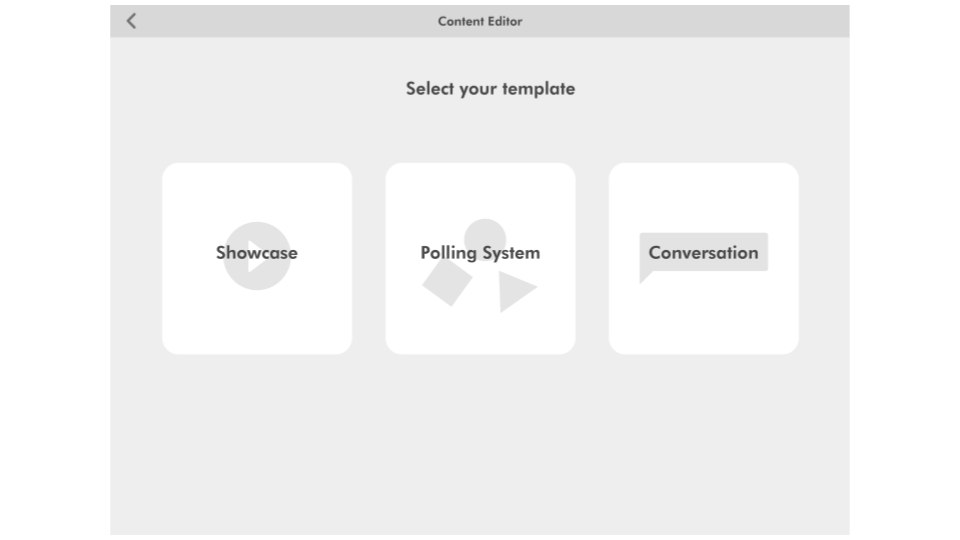Click empty bottom area of Conversation card
Image resolution: width=960 pixels, height=540 pixels.
pos(703,321)
